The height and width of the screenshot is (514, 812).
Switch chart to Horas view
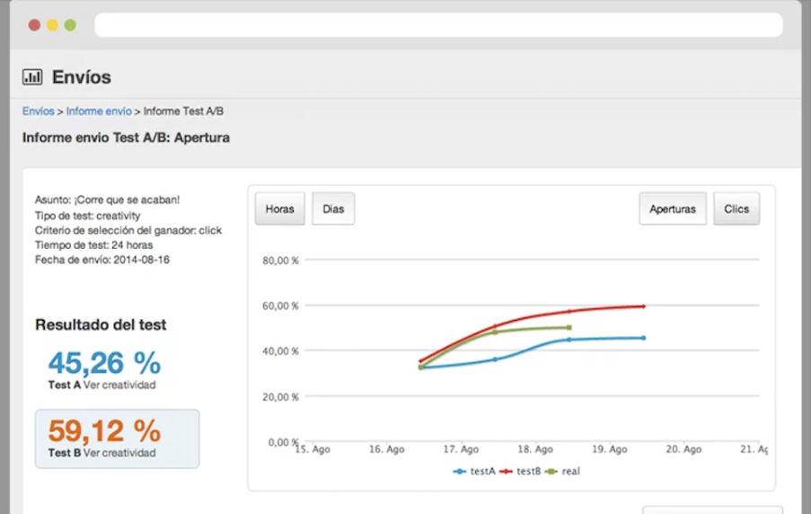tap(279, 208)
